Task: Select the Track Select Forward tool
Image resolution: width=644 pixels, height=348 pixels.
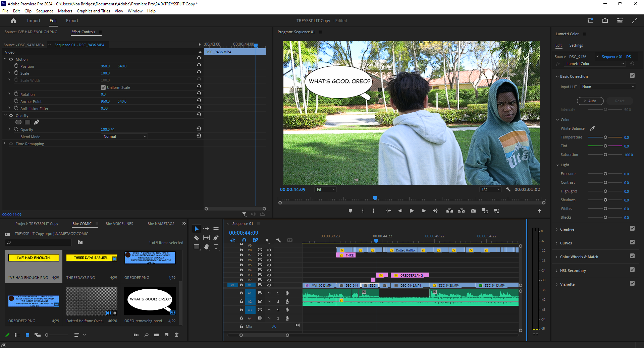Action: click(x=206, y=229)
